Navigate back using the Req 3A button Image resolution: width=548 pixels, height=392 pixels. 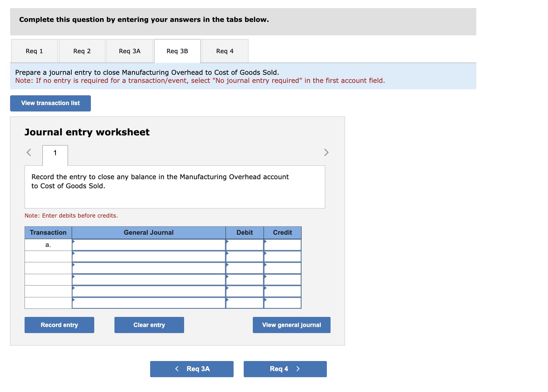pos(191,369)
